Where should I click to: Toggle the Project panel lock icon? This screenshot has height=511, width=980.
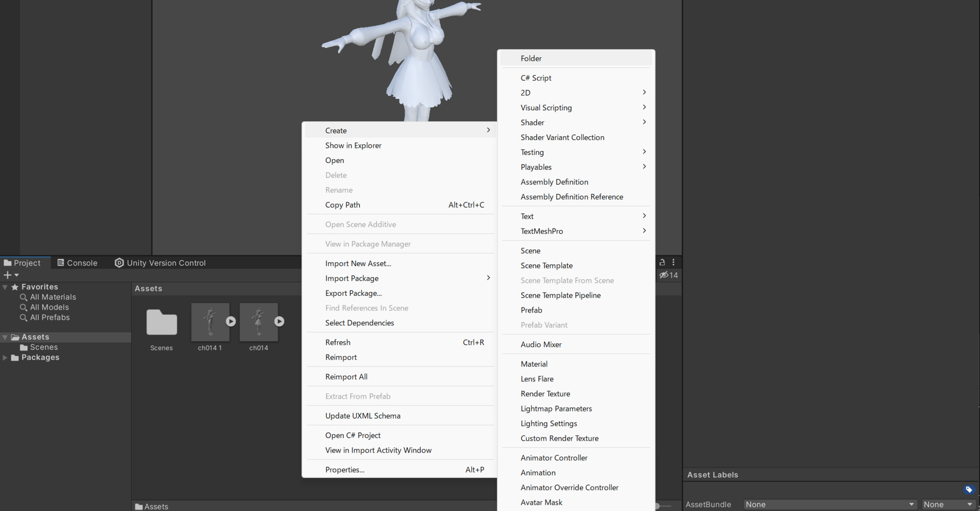pos(662,262)
